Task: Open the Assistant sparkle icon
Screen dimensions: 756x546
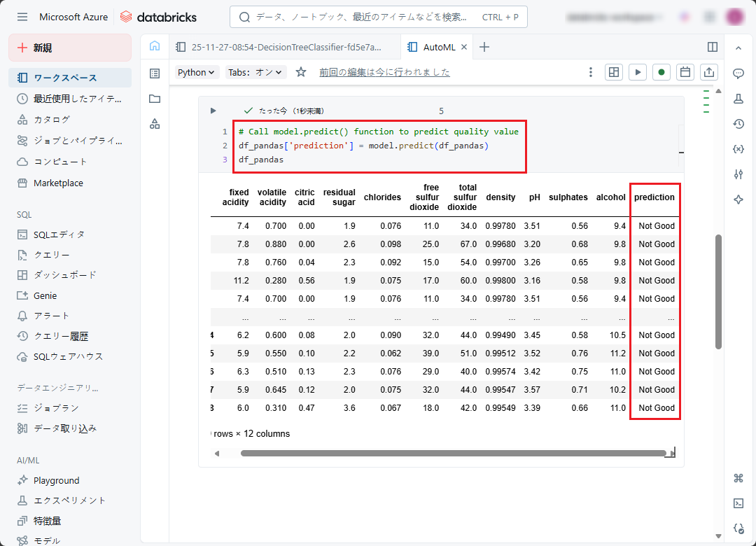Action: [x=738, y=199]
